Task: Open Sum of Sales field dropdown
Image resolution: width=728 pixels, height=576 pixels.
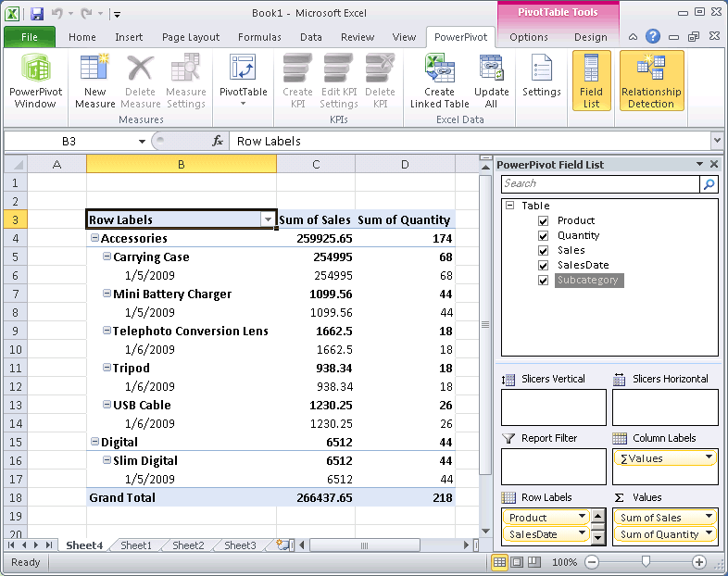Action: [x=709, y=516]
